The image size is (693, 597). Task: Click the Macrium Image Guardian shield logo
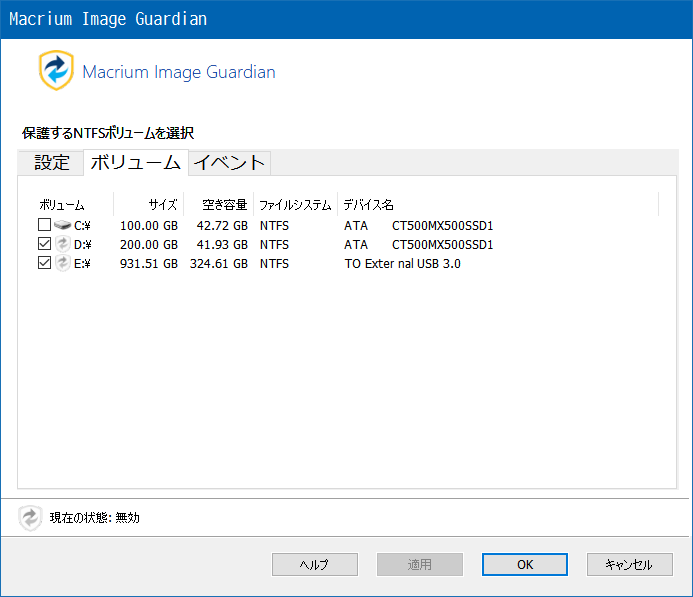tap(56, 70)
